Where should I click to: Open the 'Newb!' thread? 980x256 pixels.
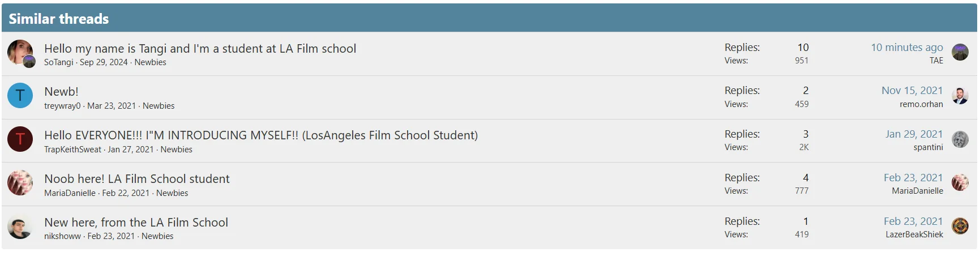[61, 92]
